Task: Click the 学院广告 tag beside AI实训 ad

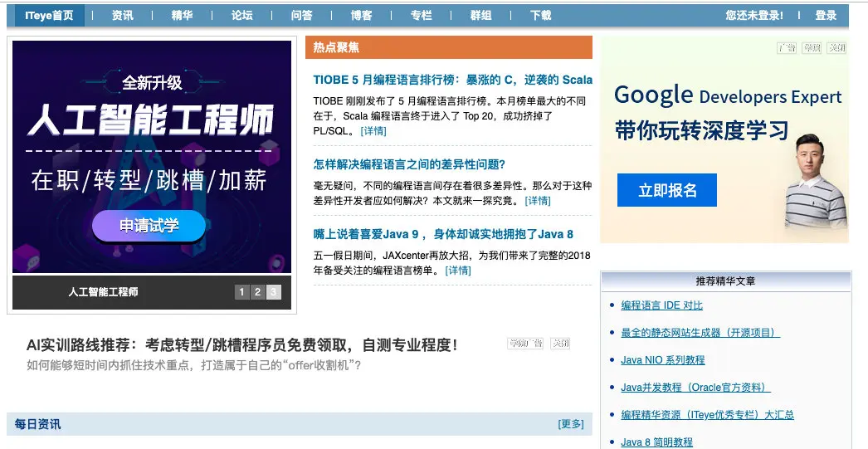Action: tap(525, 344)
